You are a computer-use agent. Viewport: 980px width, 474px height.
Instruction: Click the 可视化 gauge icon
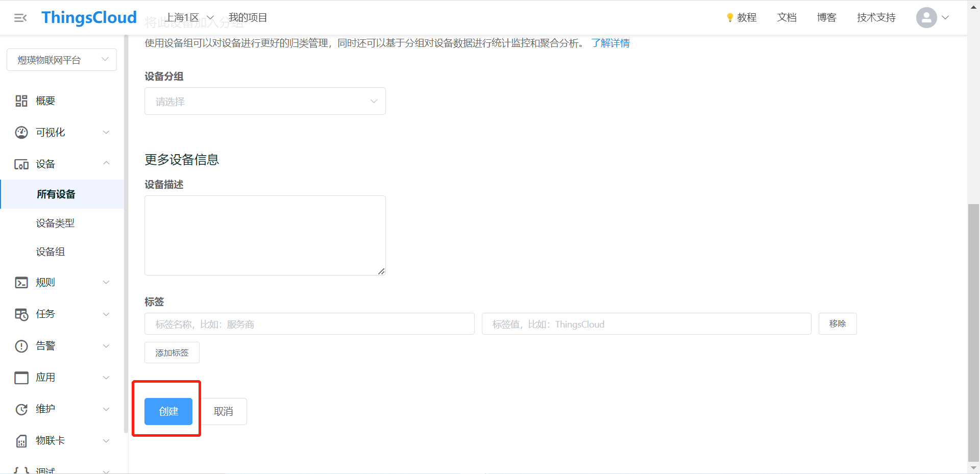pyautogui.click(x=21, y=133)
